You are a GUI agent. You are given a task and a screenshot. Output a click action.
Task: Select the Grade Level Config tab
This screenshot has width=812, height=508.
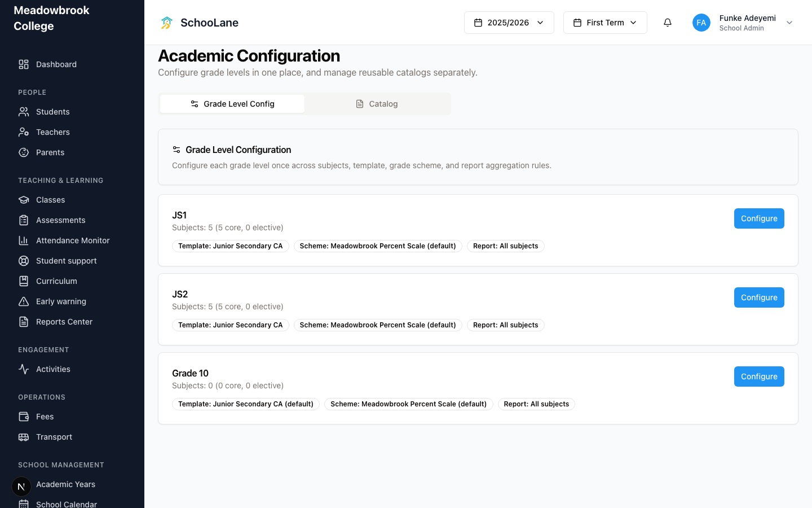(232, 104)
